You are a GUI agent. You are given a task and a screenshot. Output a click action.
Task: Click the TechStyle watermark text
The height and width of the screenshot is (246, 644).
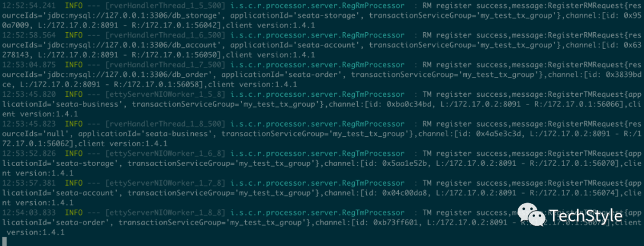[x=586, y=216]
